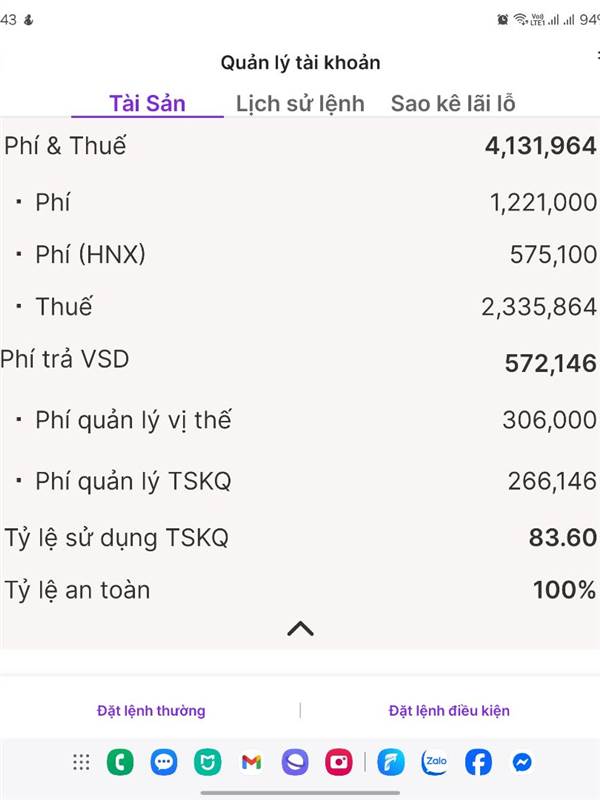Open the blue Messages app
Viewport: 600px width, 800px height.
click(164, 762)
